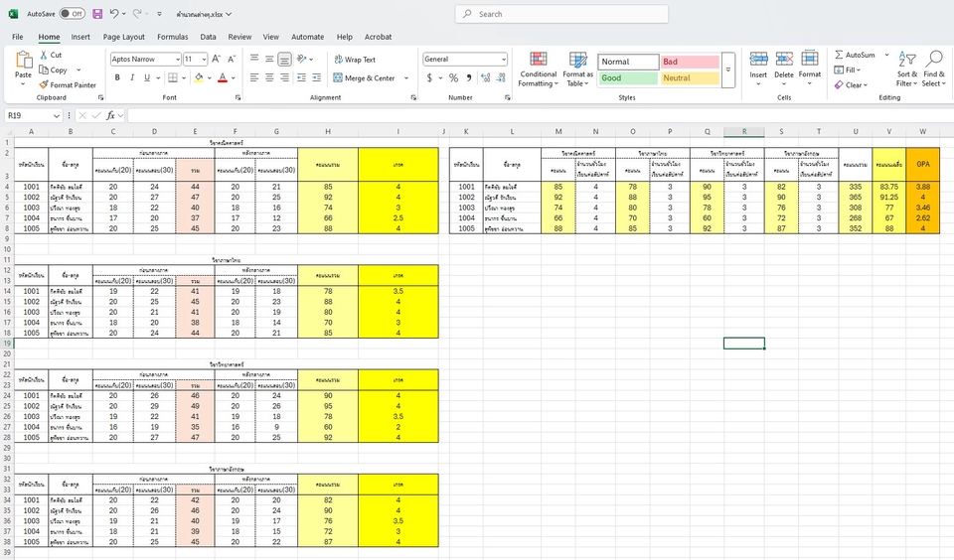Image resolution: width=954 pixels, height=560 pixels.
Task: Select column R header
Action: point(744,131)
